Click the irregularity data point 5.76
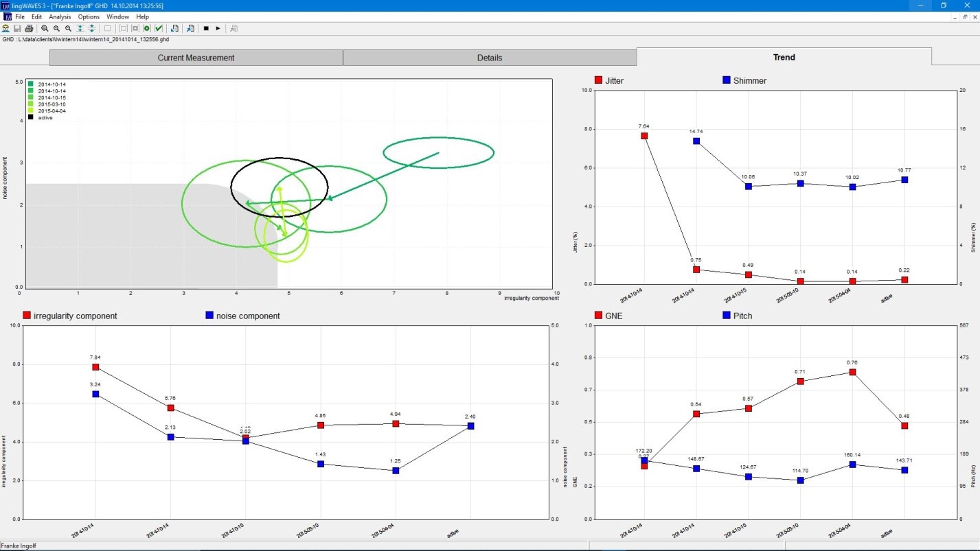Image resolution: width=980 pixels, height=551 pixels. coord(170,408)
